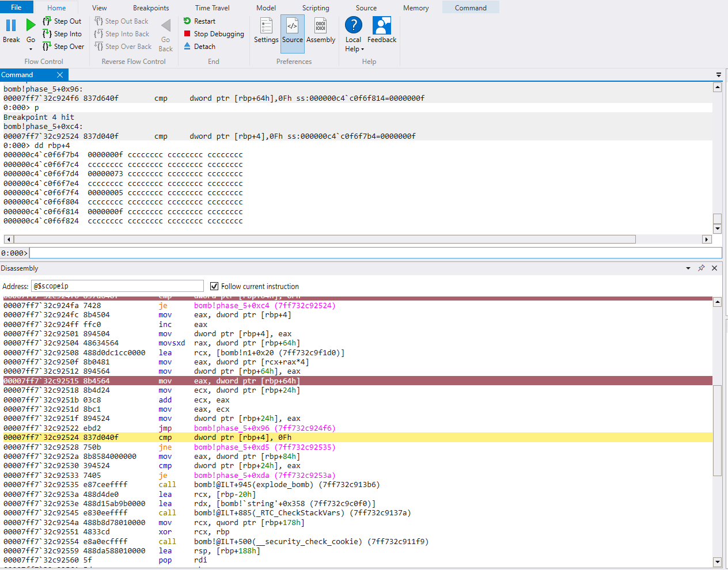This screenshot has height=570, width=728.
Task: Click the Step Out icon
Action: point(47,21)
